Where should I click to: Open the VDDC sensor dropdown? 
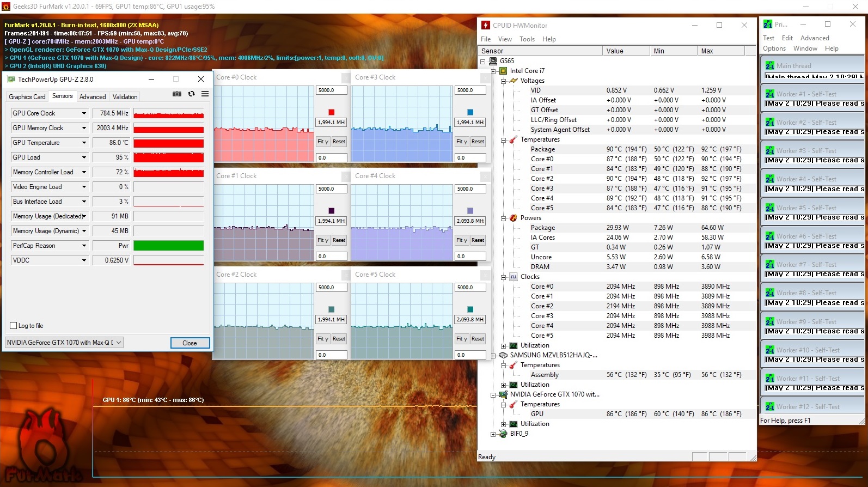click(84, 260)
